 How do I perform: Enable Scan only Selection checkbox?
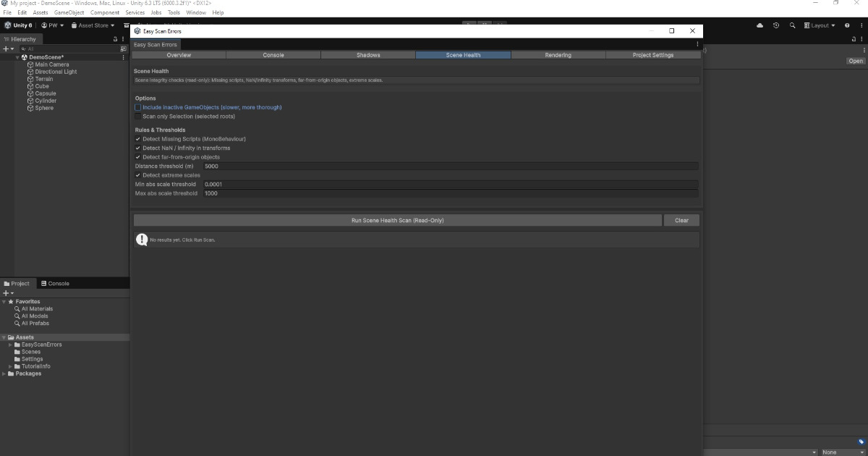(x=137, y=116)
